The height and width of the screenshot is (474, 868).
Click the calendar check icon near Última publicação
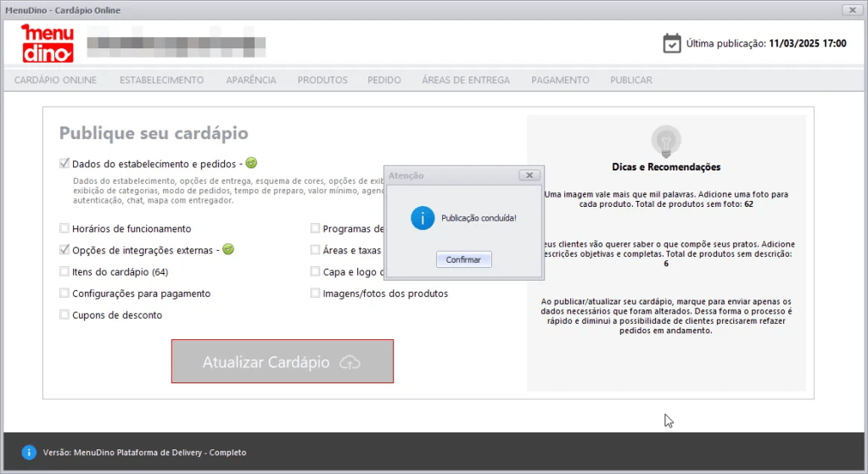point(671,43)
